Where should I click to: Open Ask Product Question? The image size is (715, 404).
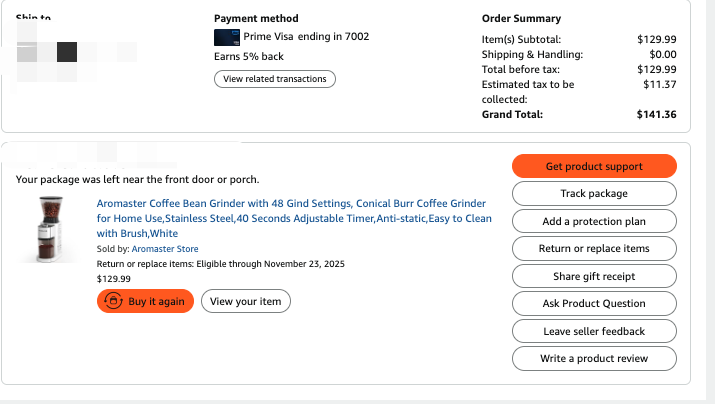tap(594, 303)
